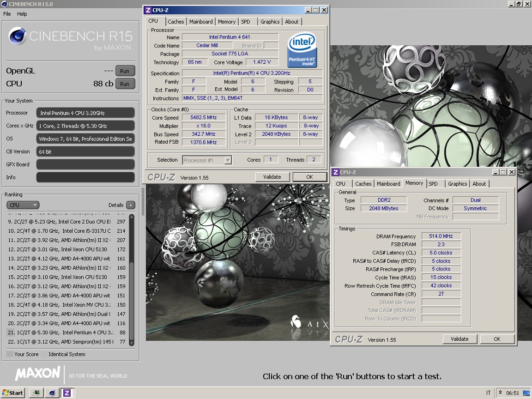
Task: Click the Intel Pentium 4 HT logo
Action: click(302, 50)
